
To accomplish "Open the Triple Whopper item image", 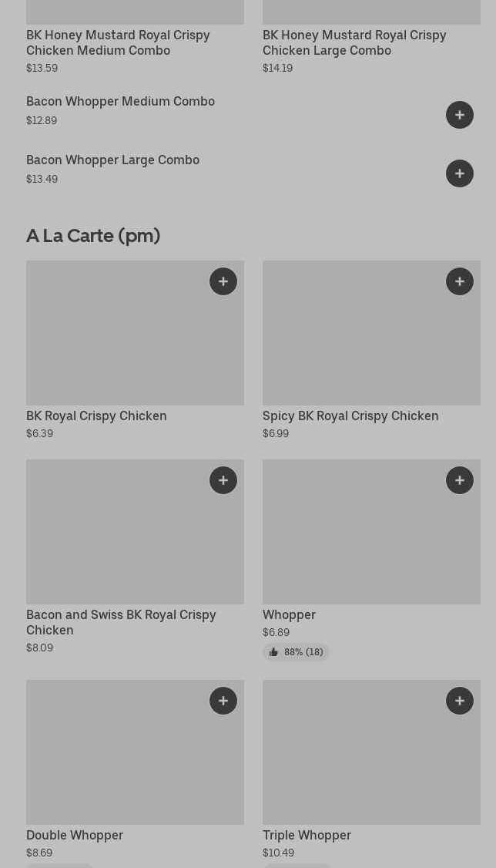I will tap(371, 752).
